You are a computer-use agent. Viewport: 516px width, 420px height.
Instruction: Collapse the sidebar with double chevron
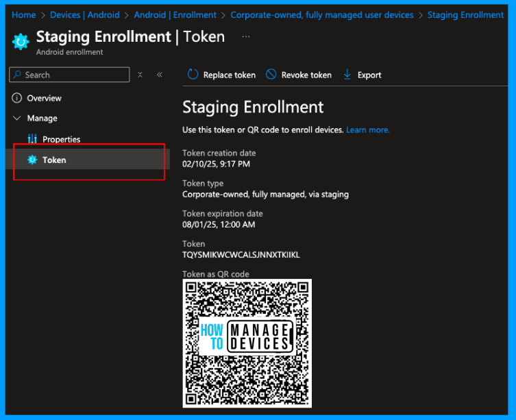[x=160, y=75]
